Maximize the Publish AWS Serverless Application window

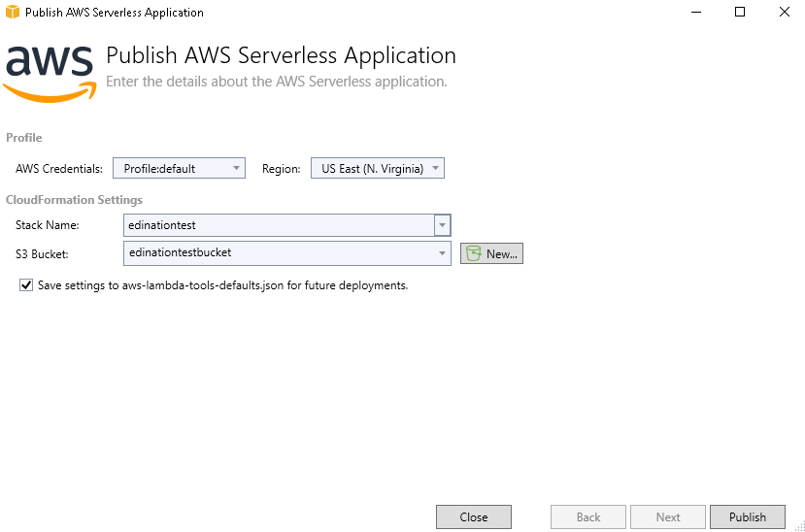pos(739,12)
